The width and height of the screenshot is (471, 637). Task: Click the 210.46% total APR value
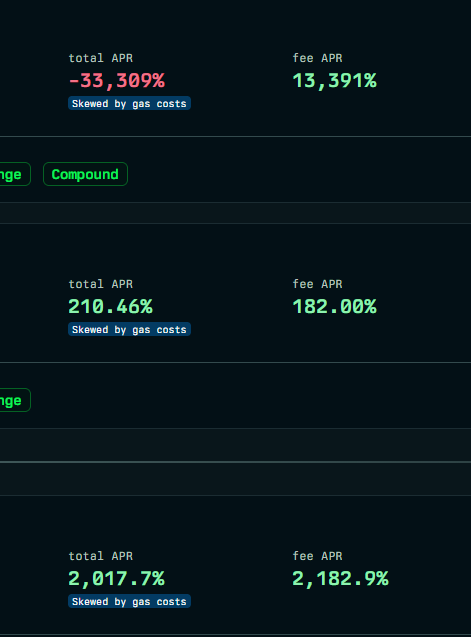coord(111,306)
